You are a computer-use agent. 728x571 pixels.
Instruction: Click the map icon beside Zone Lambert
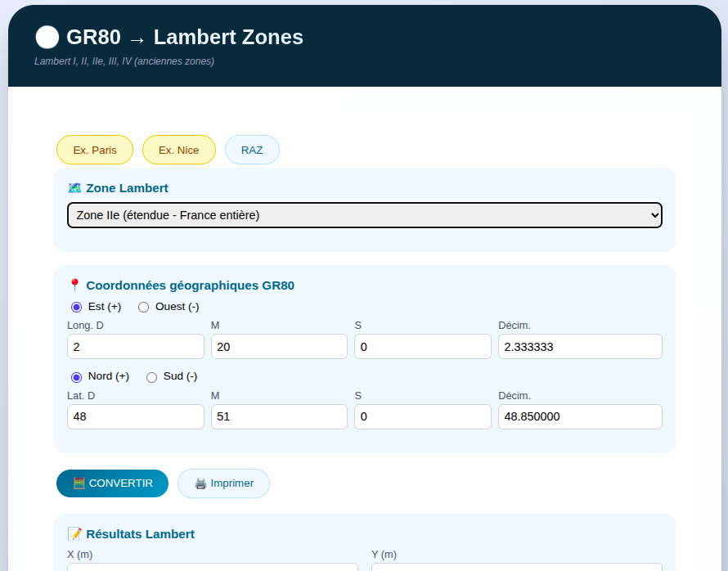tap(74, 188)
